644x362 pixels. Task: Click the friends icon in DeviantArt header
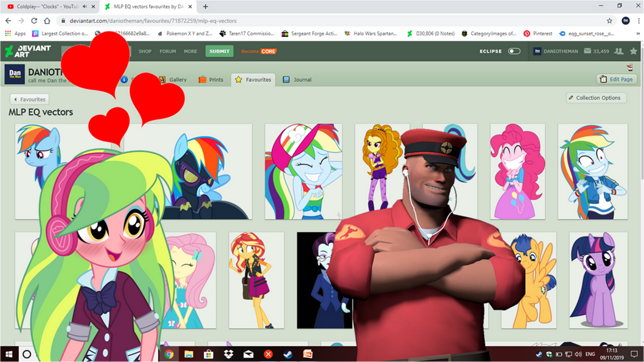tap(619, 51)
